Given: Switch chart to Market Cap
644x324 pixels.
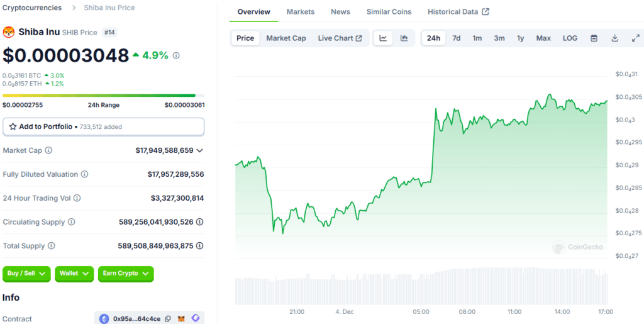Looking at the screenshot, I should (x=286, y=38).
